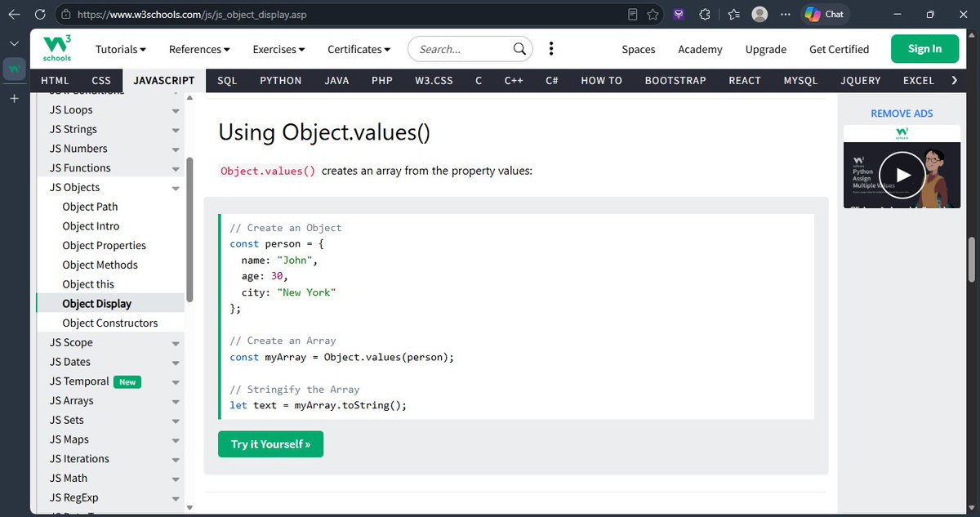This screenshot has height=517, width=980.
Task: Click the browser address bar URL
Action: (193, 15)
